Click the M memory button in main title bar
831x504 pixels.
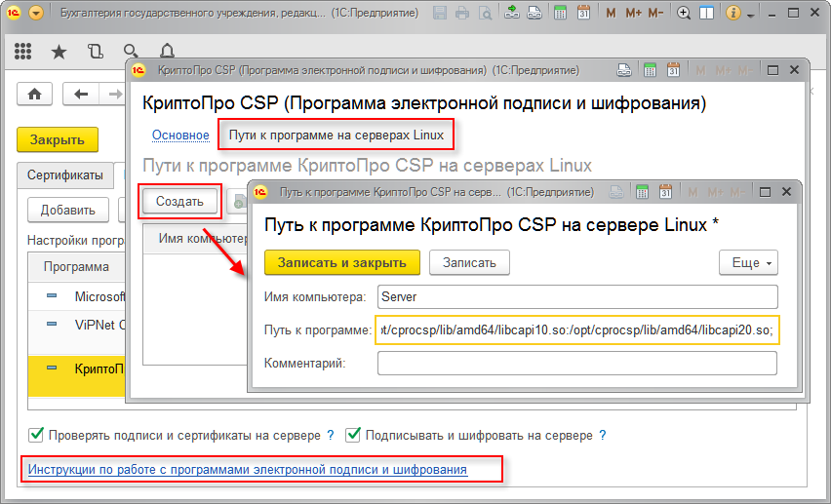pyautogui.click(x=611, y=13)
